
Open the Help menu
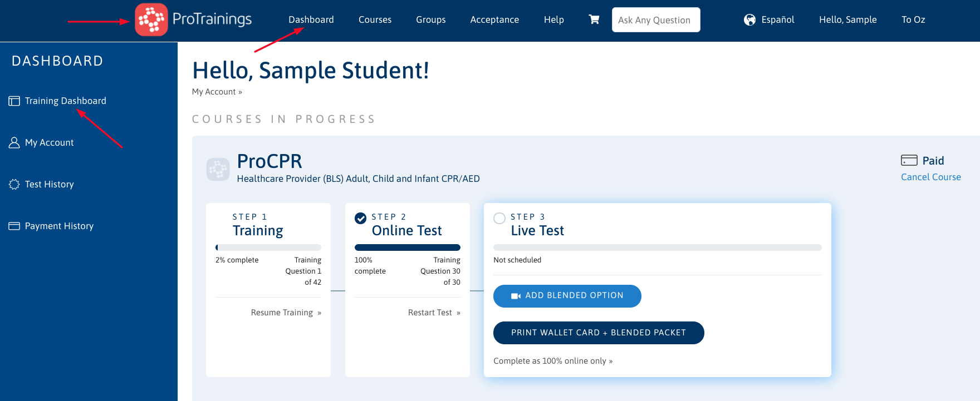[554, 19]
